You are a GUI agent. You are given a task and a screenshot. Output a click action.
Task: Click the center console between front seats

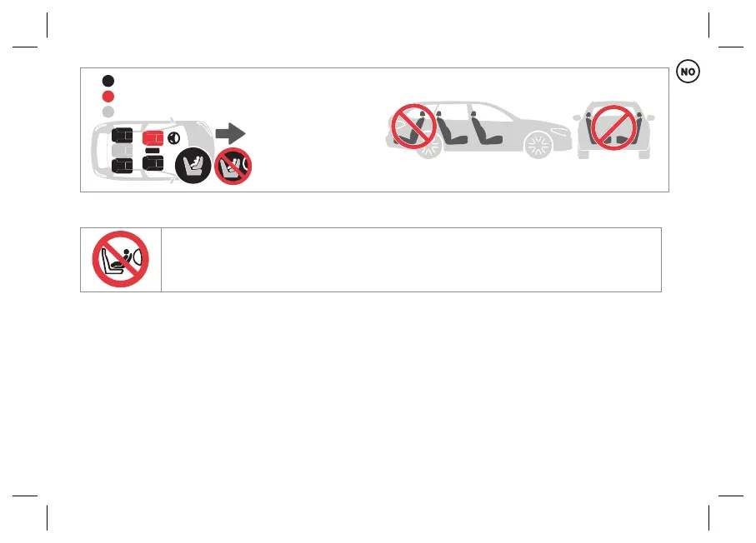[153, 151]
